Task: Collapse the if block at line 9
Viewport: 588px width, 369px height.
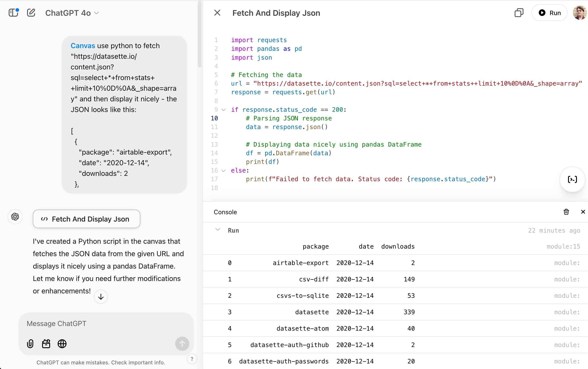Action: coord(223,110)
